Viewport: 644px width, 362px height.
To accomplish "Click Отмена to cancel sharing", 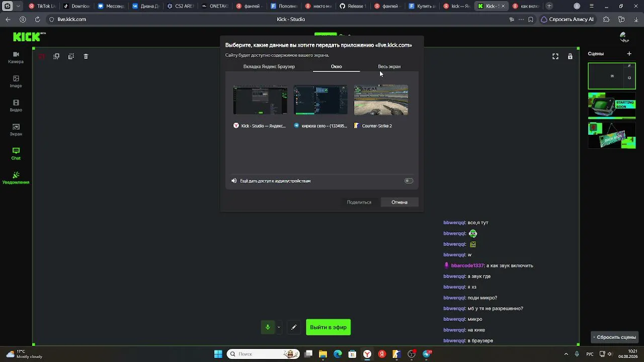I will pos(399,202).
